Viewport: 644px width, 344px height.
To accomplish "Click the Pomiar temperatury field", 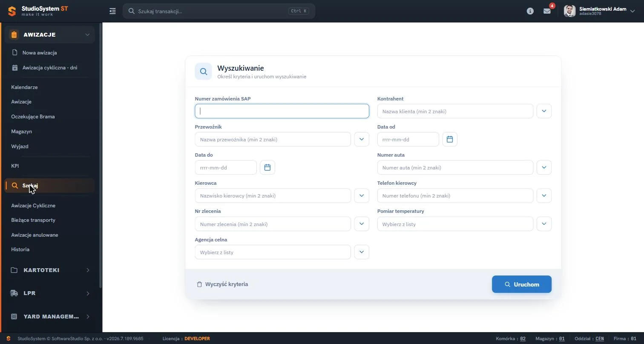I will (x=455, y=224).
